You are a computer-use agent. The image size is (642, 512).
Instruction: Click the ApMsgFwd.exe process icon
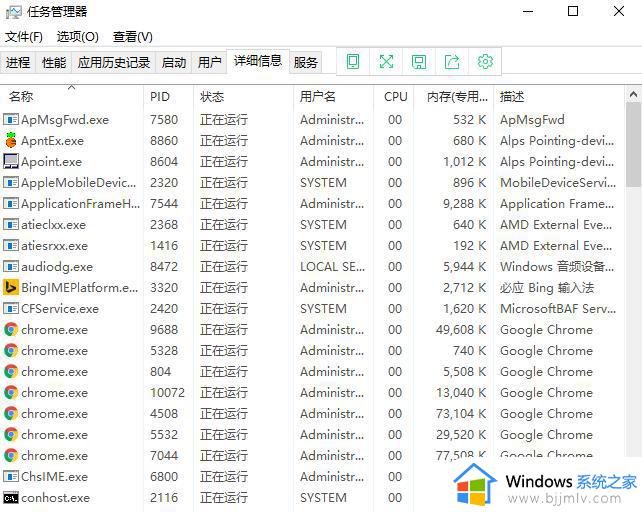[x=11, y=120]
